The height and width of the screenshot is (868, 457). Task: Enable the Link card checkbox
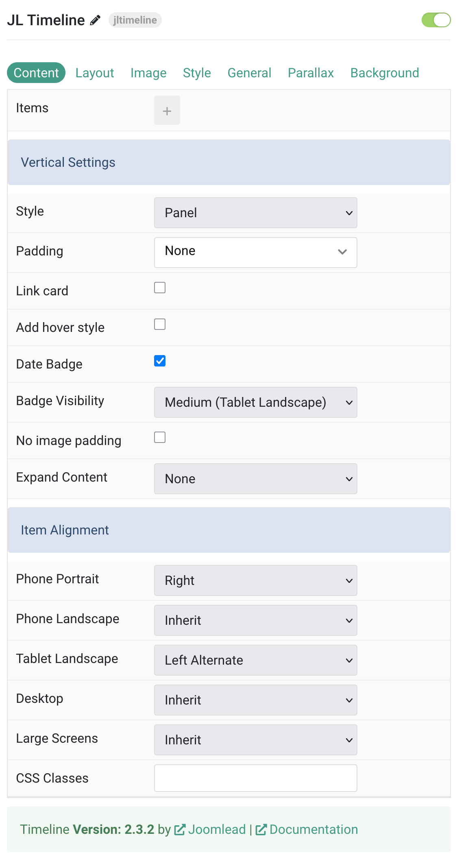(x=160, y=288)
